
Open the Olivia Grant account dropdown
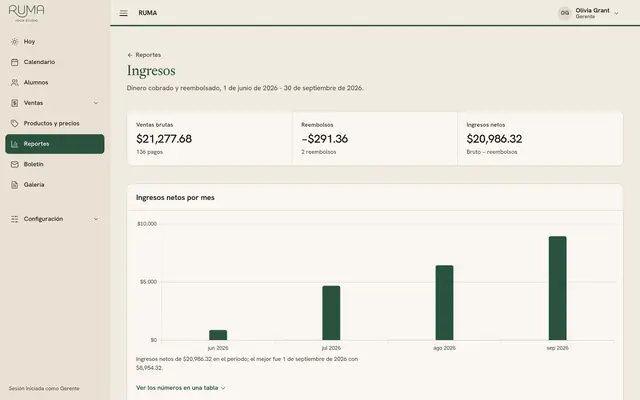(589, 13)
